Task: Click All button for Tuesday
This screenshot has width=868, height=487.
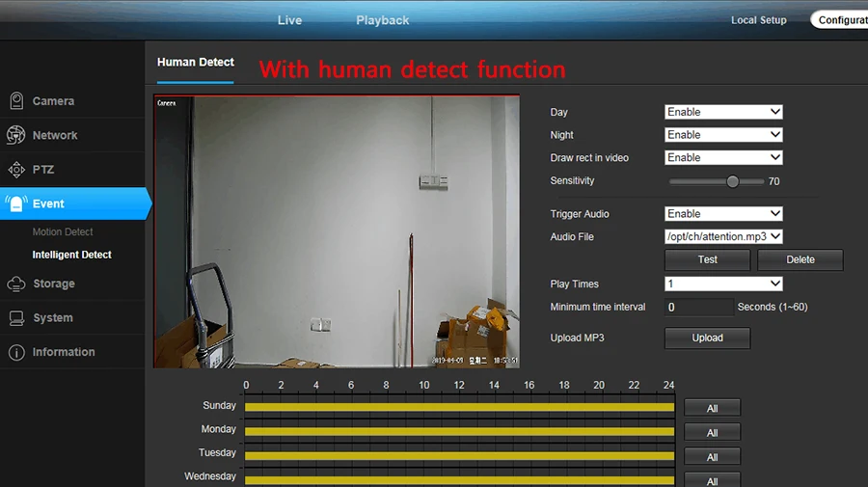Action: [x=713, y=457]
